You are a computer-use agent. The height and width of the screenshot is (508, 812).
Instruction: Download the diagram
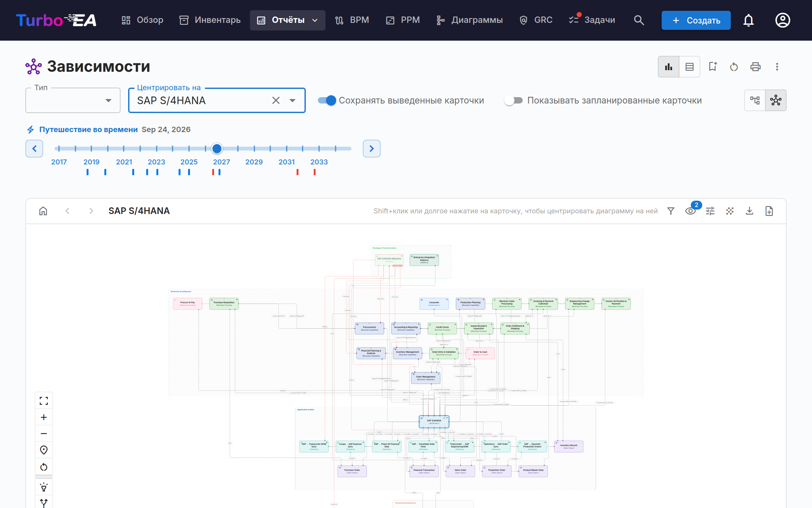click(749, 211)
